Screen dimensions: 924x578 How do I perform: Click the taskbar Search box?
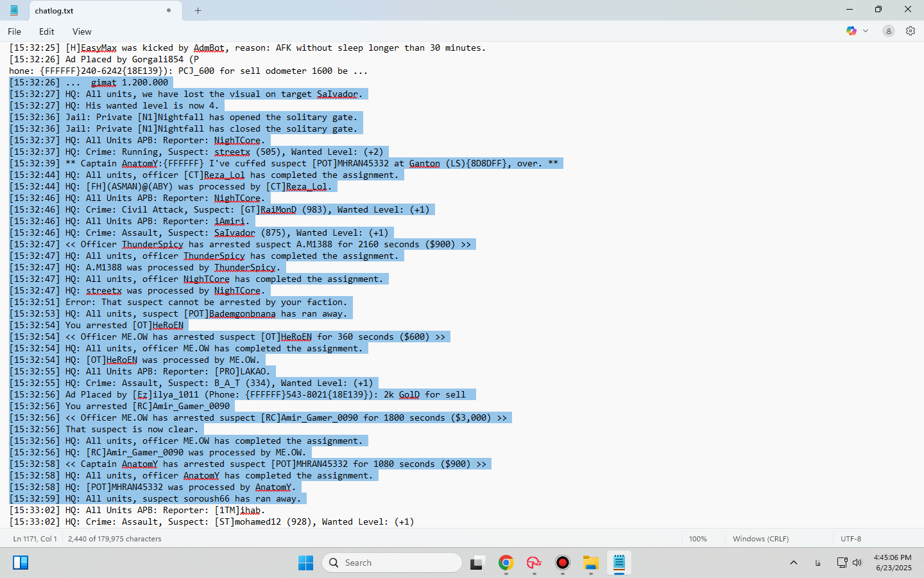(392, 563)
